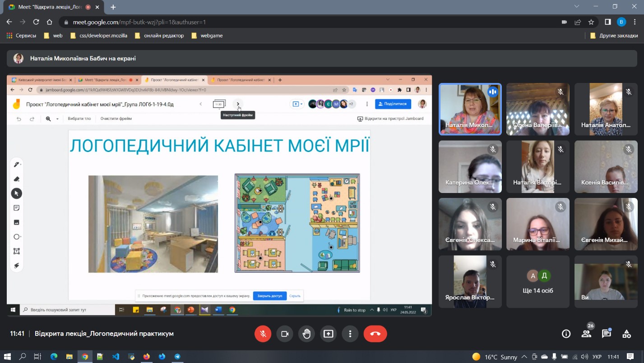Open the Meet activities icon
This screenshot has height=363, width=644.
[x=626, y=334]
